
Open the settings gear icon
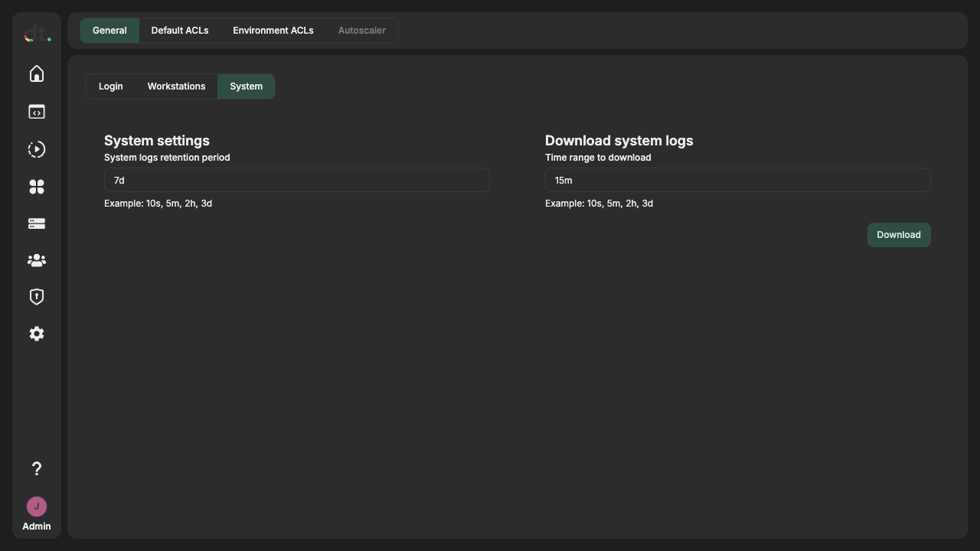tap(36, 334)
